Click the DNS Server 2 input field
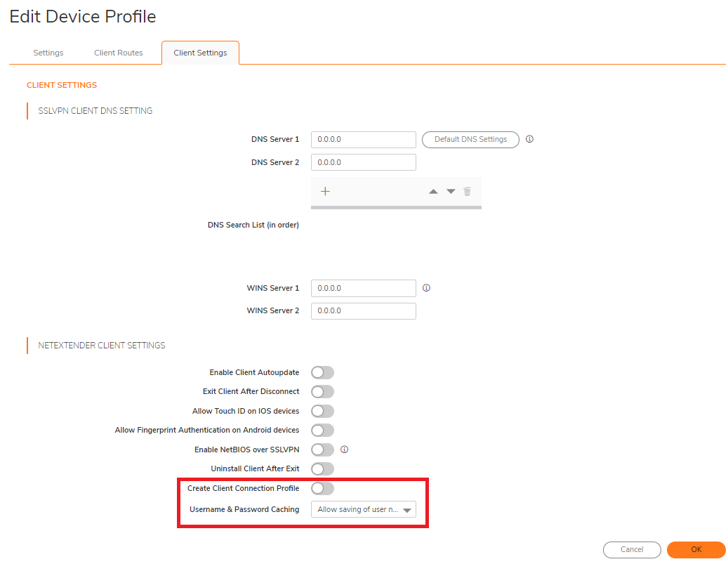The width and height of the screenshot is (728, 564). pos(364,163)
